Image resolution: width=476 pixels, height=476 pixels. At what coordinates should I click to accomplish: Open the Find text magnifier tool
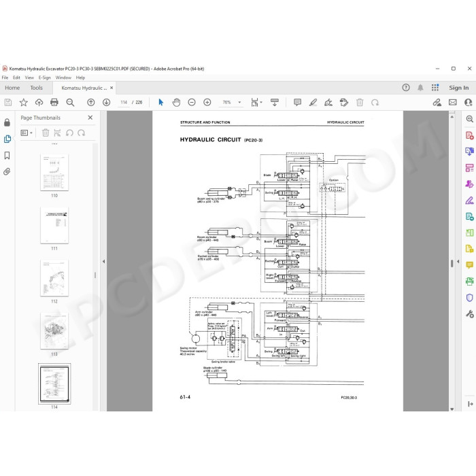tap(70, 102)
